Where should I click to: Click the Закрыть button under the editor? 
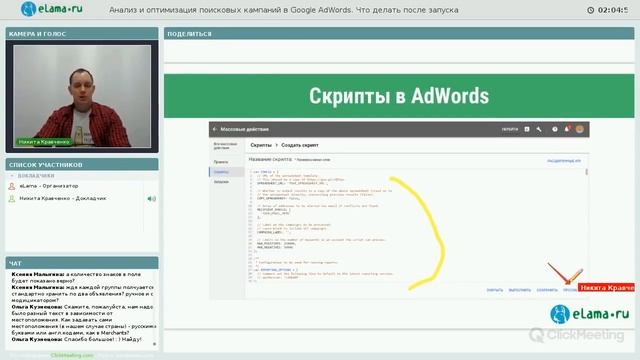pos(495,290)
